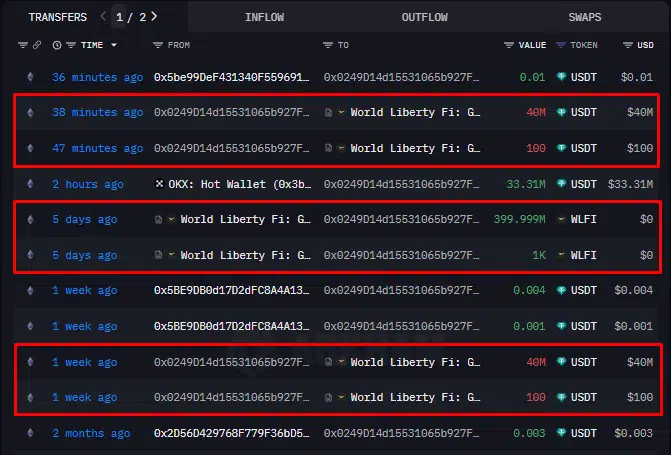This screenshot has width=671, height=455.
Task: Click Ethereum icon on the 36 minutes ago row
Action: (x=29, y=77)
